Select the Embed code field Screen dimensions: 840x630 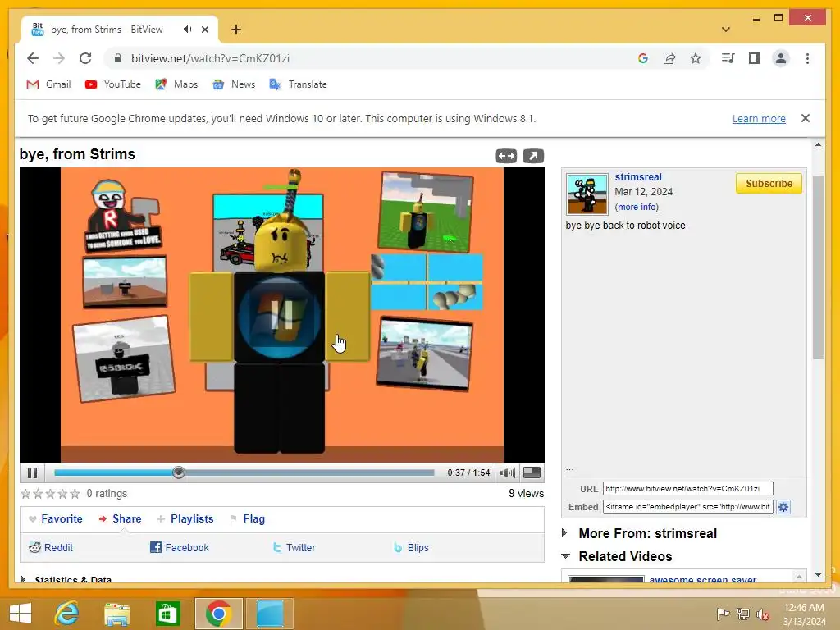[688, 507]
